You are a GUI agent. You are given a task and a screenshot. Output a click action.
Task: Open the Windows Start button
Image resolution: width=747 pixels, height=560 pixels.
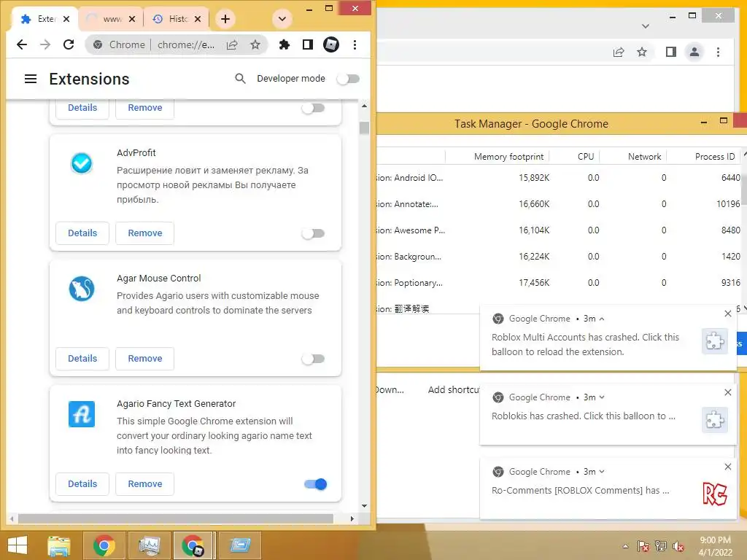coord(18,545)
